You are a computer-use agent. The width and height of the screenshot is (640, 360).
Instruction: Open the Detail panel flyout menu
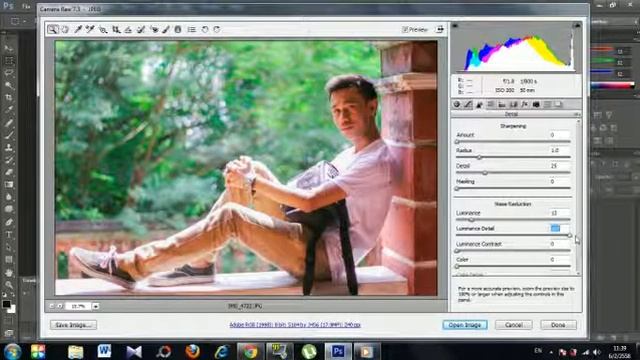[x=576, y=114]
